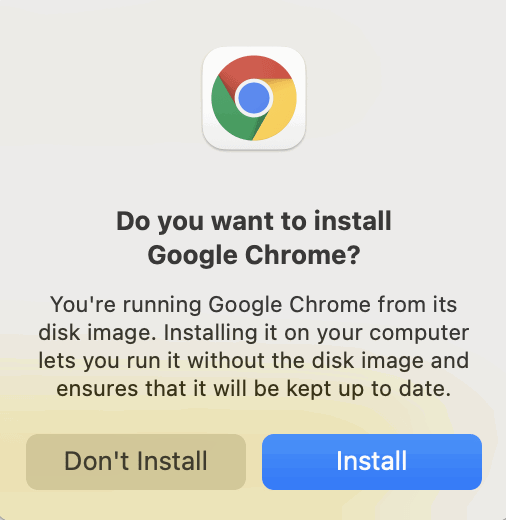Screen dimensions: 506x520
Task: Click the 'You're running Google Chrome' text line
Action: 254,305
